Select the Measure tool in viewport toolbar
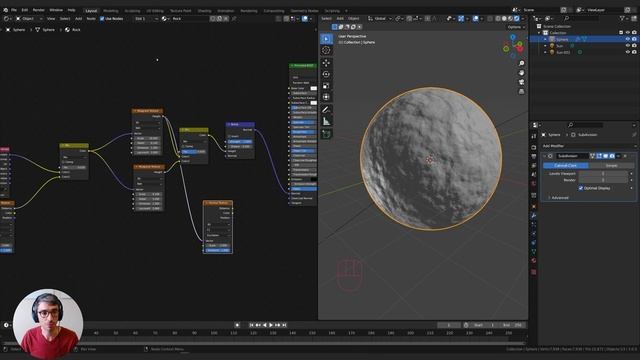This screenshot has height=360, width=640. [326, 121]
